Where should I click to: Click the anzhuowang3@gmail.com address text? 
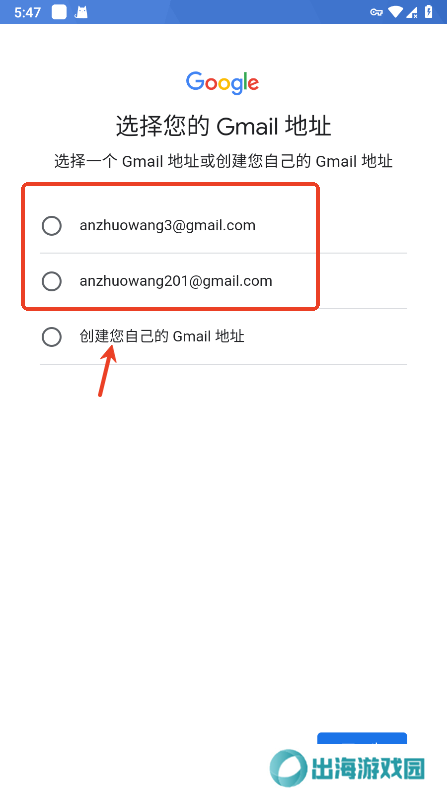pyautogui.click(x=168, y=225)
